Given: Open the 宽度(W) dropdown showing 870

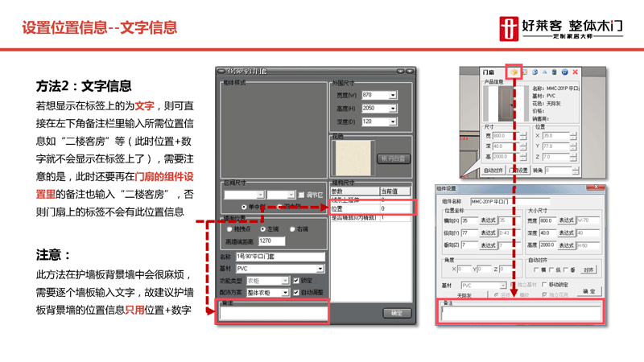Looking at the screenshot, I should [393, 95].
